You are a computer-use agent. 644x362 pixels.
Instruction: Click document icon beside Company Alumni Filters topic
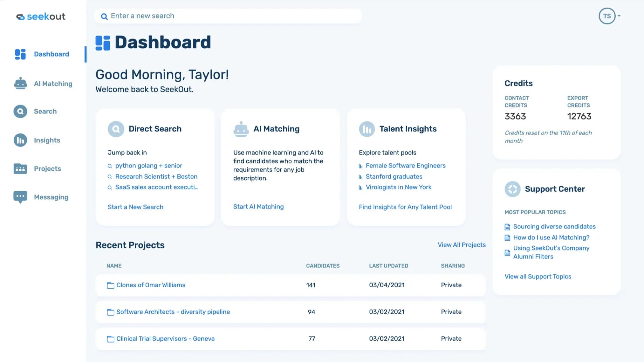coord(507,253)
